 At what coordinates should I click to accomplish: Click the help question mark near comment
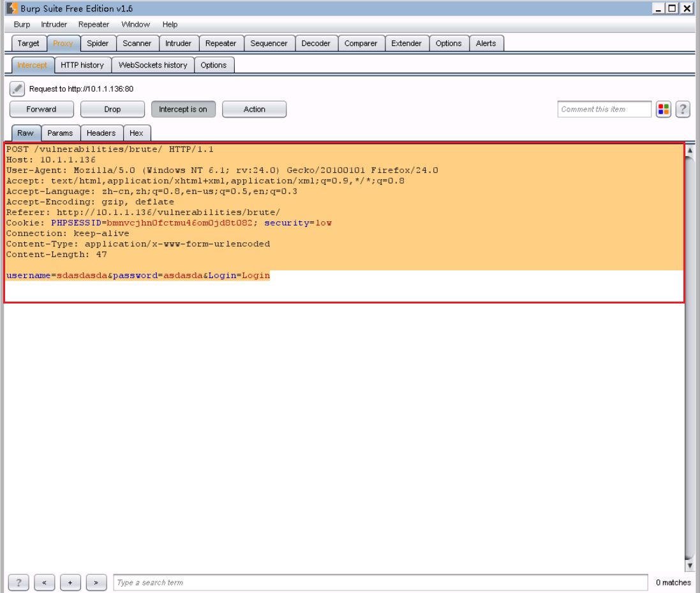(x=683, y=109)
